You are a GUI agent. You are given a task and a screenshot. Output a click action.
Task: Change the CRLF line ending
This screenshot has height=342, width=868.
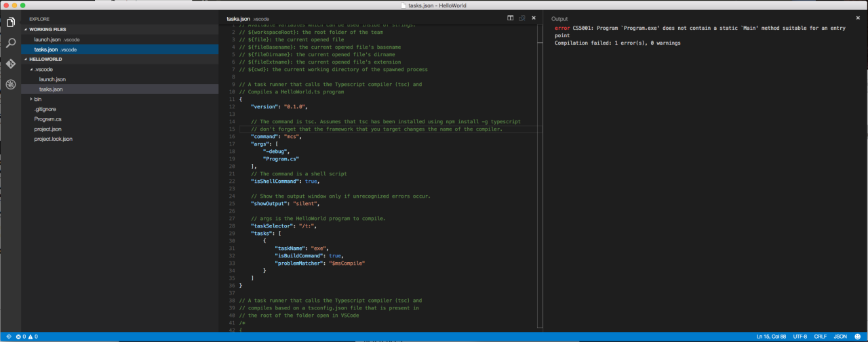click(820, 337)
